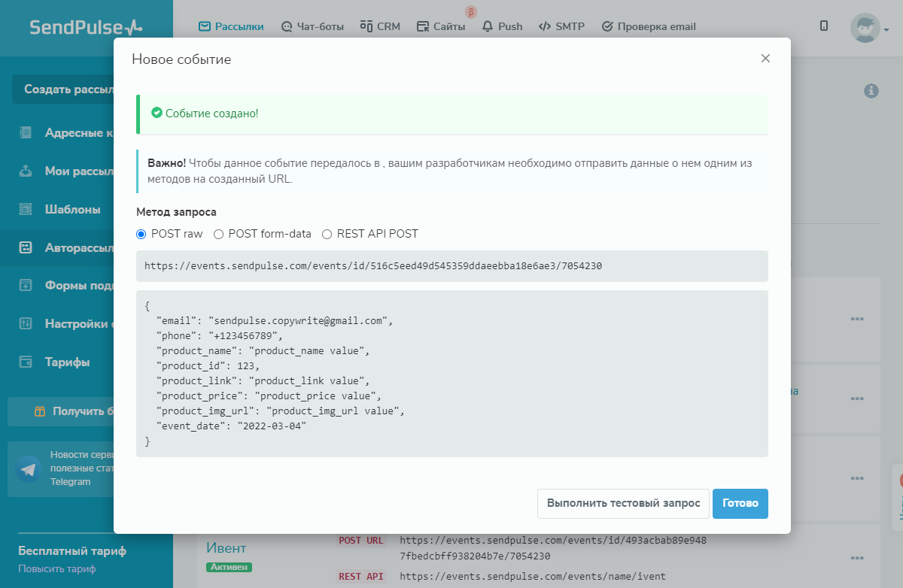Viewport: 903px width, 588px height.
Task: Open the SMTP section
Action: point(561,26)
